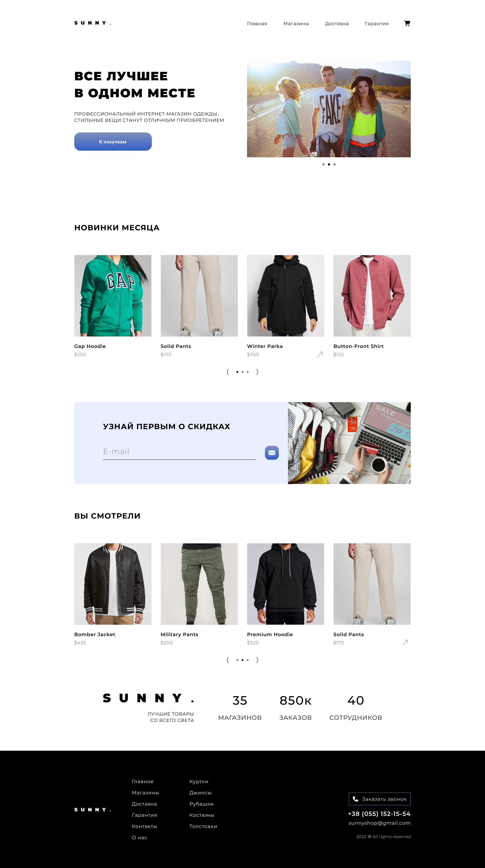Show the previous hero slider image
The height and width of the screenshot is (868, 485).
[253, 109]
